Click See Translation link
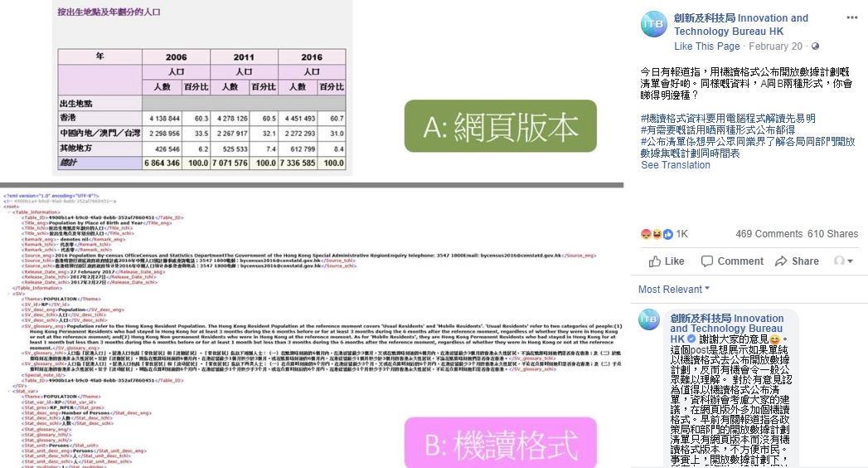868x468 pixels. [x=676, y=165]
